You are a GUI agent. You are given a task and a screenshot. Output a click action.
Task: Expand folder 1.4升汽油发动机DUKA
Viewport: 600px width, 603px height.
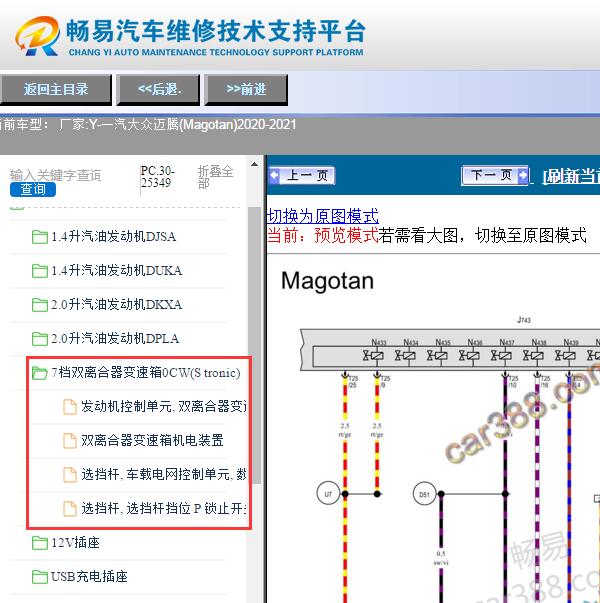[x=117, y=270]
